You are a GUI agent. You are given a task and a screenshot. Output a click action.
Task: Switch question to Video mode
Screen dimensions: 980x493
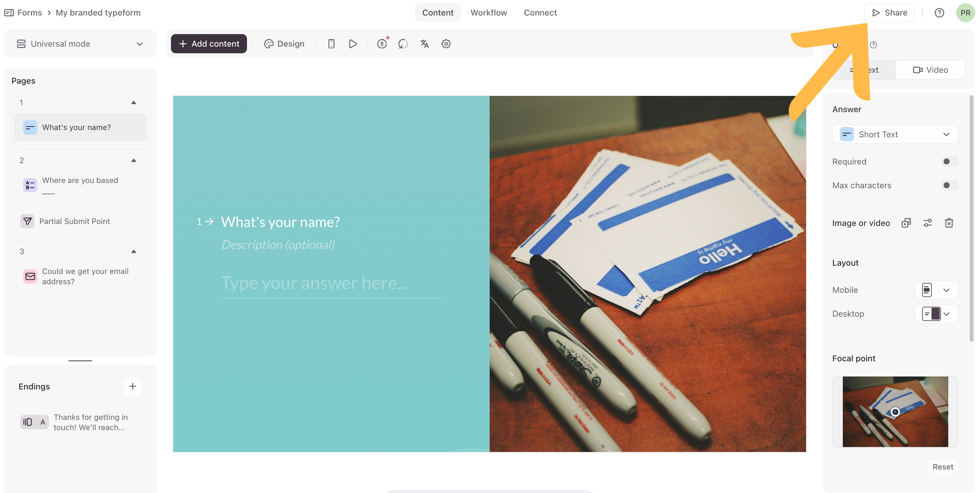pos(930,70)
